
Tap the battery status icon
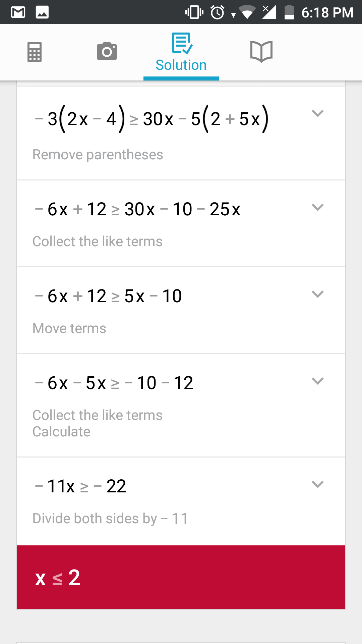coord(289,12)
